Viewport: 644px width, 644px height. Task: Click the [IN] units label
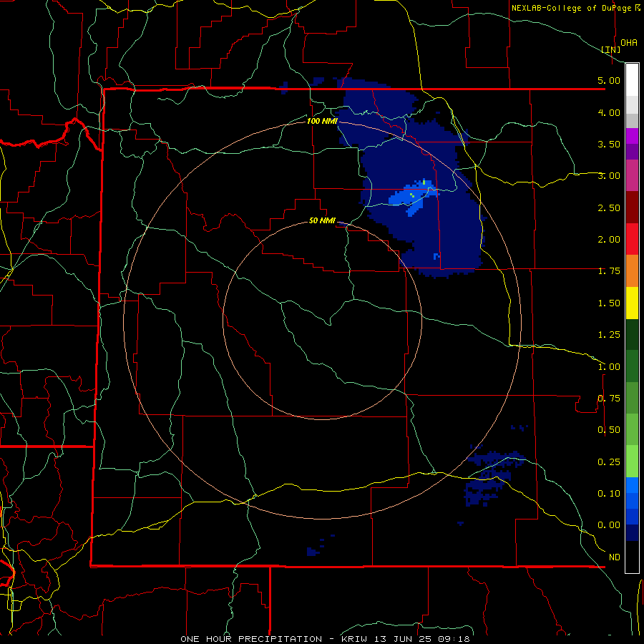(611, 49)
